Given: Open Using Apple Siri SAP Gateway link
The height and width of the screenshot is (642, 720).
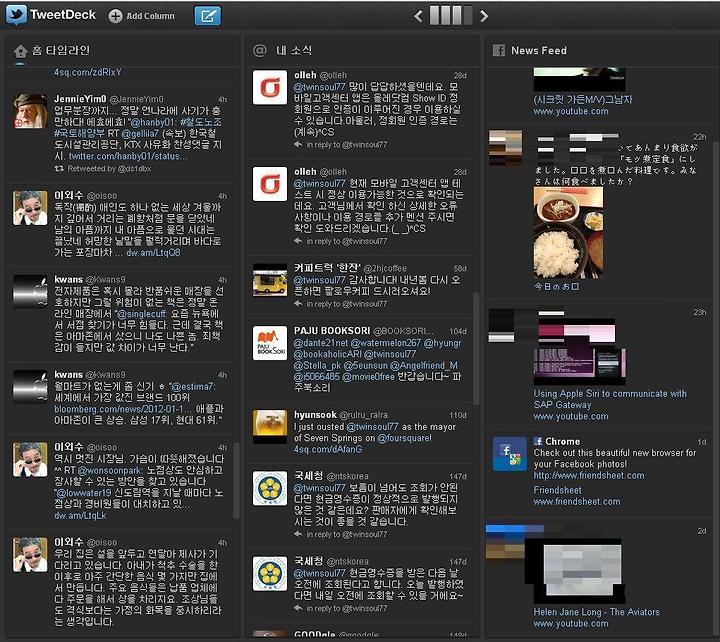Looking at the screenshot, I should (x=610, y=400).
